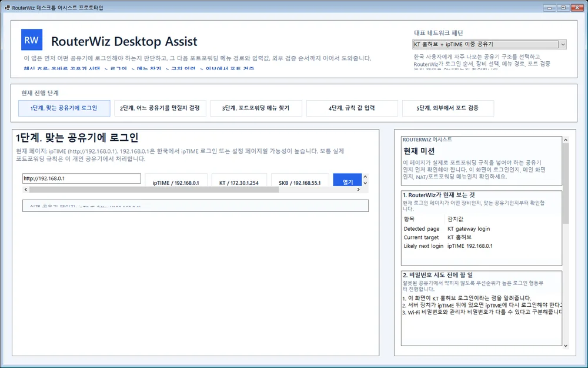This screenshot has width=588, height=368.
Task: Click the assist panel scrollbar down arrow
Action: 566,346
